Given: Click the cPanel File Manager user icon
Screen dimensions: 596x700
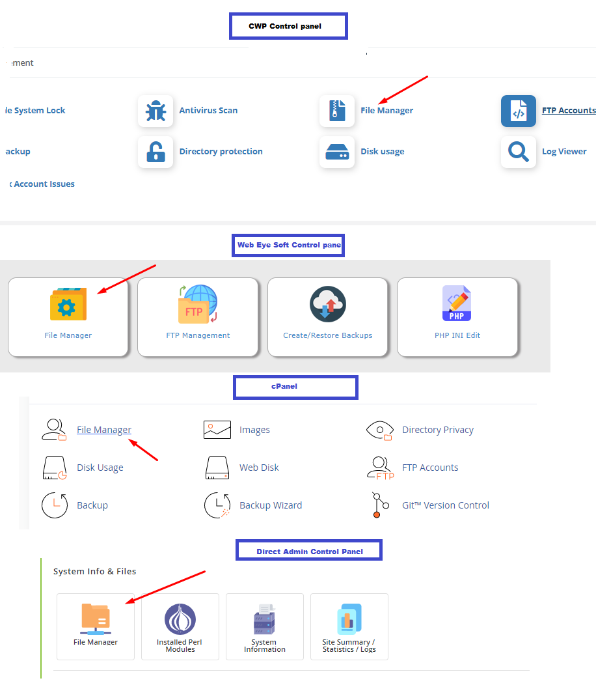Looking at the screenshot, I should (x=55, y=430).
